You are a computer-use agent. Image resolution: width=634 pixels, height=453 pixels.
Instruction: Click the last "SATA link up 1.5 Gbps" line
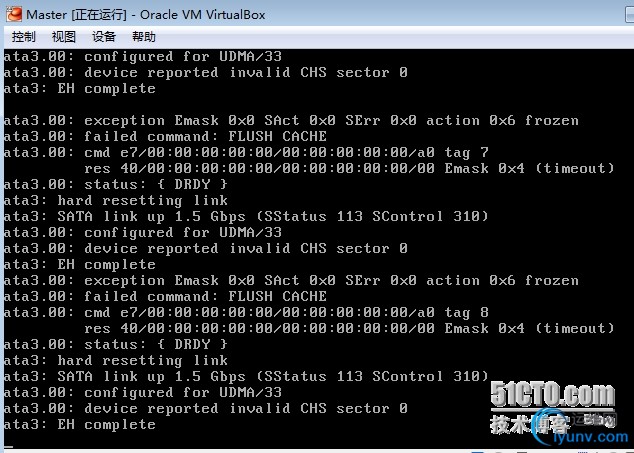245,376
